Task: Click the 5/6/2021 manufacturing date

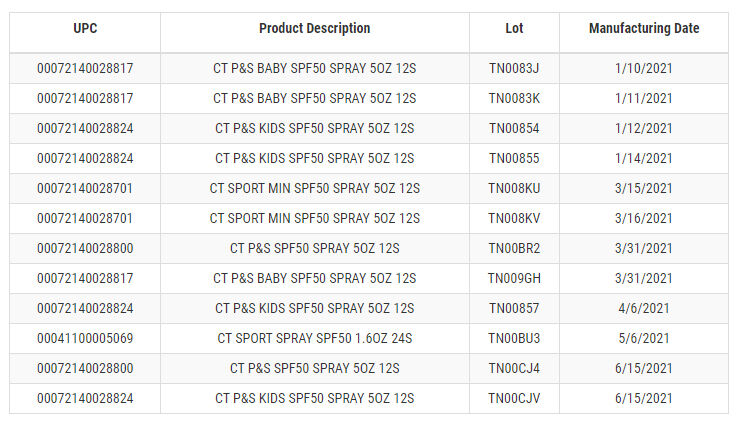Action: [644, 339]
